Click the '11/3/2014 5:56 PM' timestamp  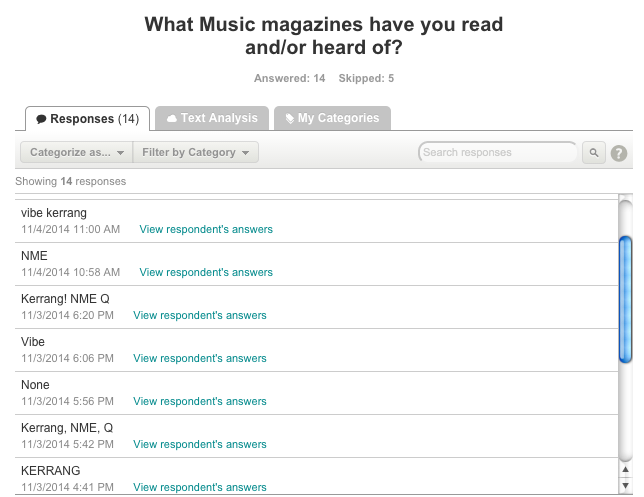67,401
